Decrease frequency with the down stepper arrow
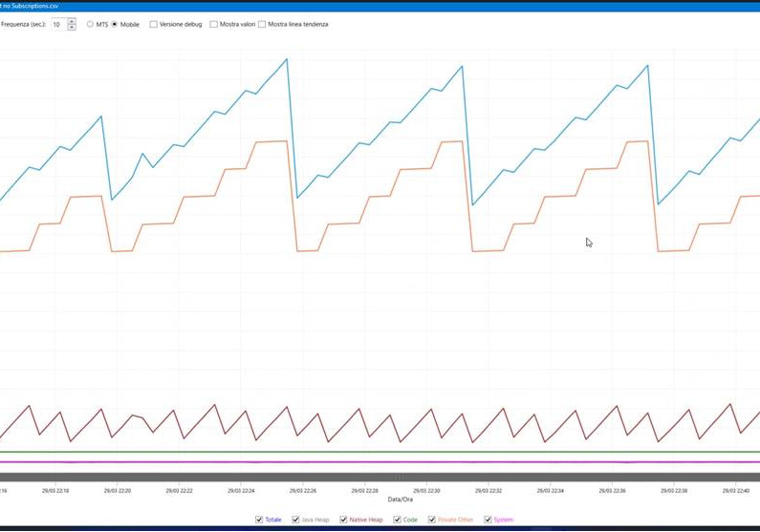This screenshot has height=532, width=760. point(72,27)
